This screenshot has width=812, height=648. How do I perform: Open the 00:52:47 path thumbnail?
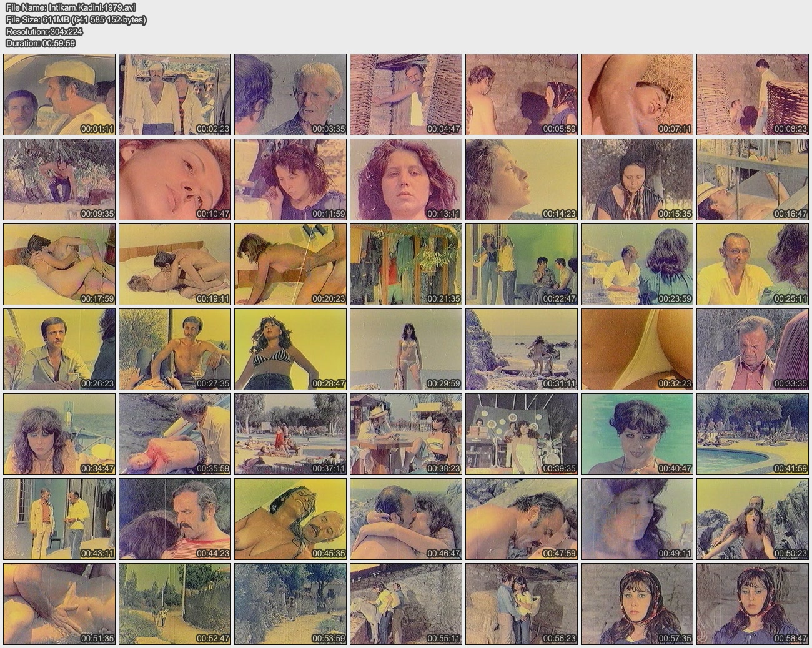click(x=175, y=604)
